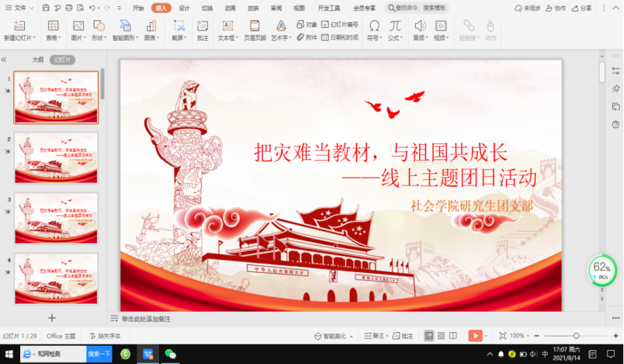
Task: Open WeChat from the taskbar
Action: [x=170, y=354]
